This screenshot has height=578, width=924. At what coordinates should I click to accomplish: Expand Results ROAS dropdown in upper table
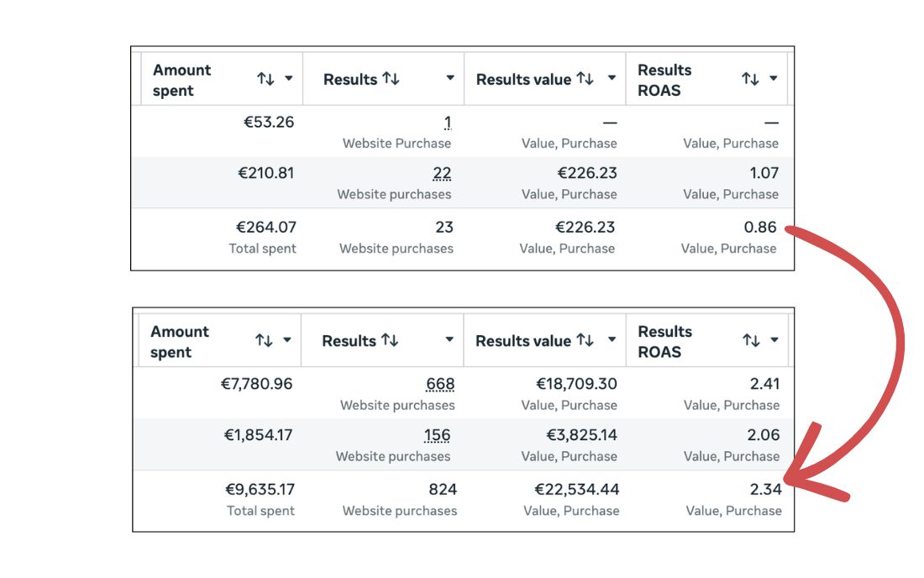pyautogui.click(x=774, y=79)
